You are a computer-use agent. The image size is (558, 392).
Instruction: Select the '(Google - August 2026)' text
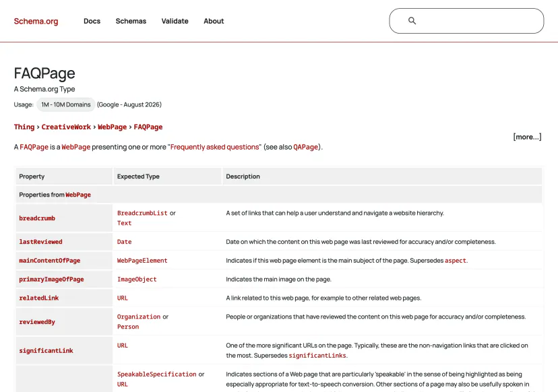pyautogui.click(x=129, y=104)
